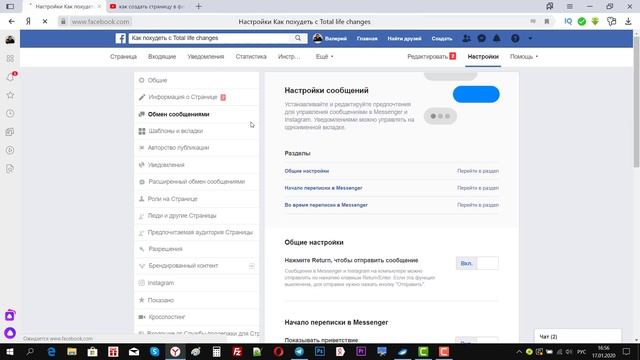Open the Инстр... tab
Viewport: 640px width, 360px height.
(x=289, y=57)
